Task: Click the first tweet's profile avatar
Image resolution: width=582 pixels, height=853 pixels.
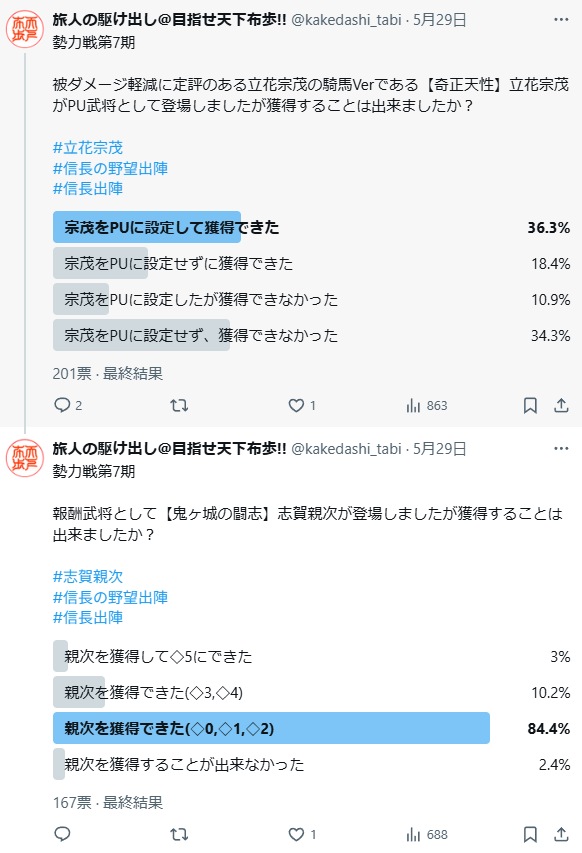Action: pyautogui.click(x=24, y=29)
